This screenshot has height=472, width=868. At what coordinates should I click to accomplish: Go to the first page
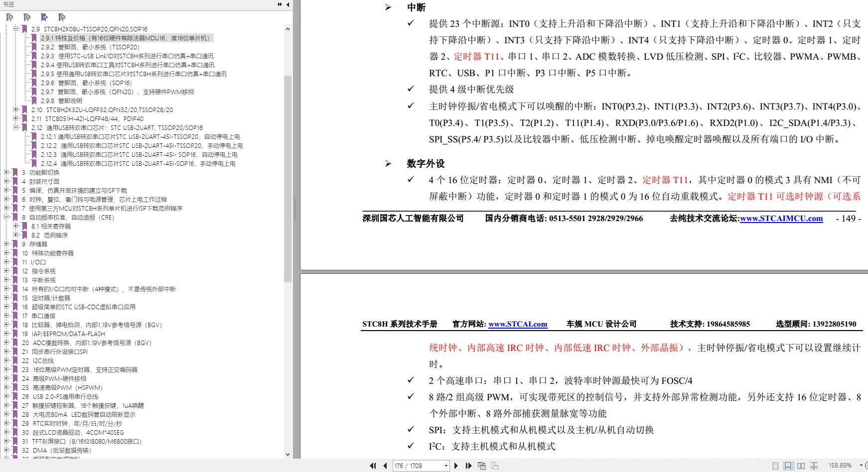tap(373, 466)
